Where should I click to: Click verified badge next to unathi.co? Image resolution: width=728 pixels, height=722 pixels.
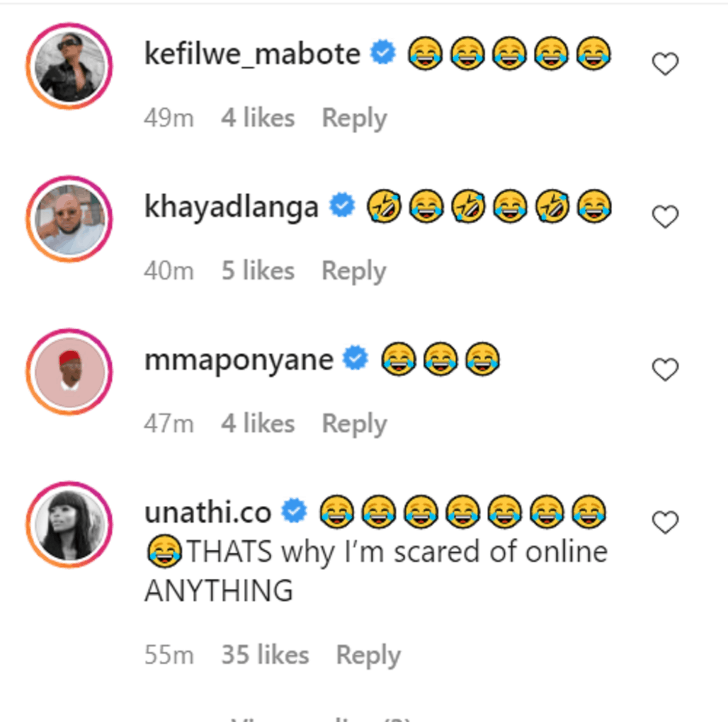tap(295, 511)
